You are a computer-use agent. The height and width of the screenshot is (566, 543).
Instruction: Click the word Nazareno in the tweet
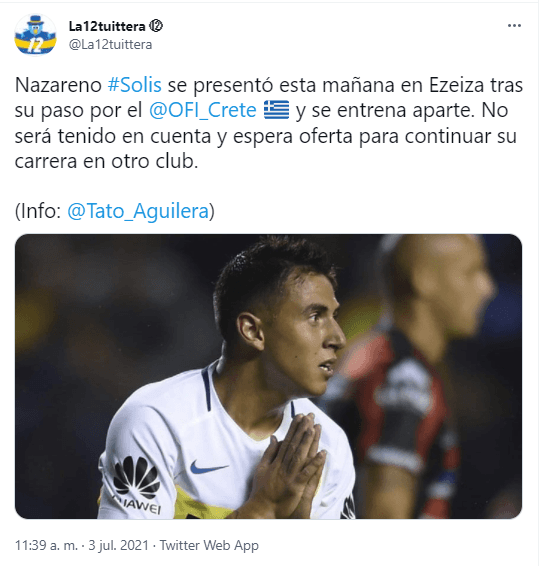tap(58, 86)
